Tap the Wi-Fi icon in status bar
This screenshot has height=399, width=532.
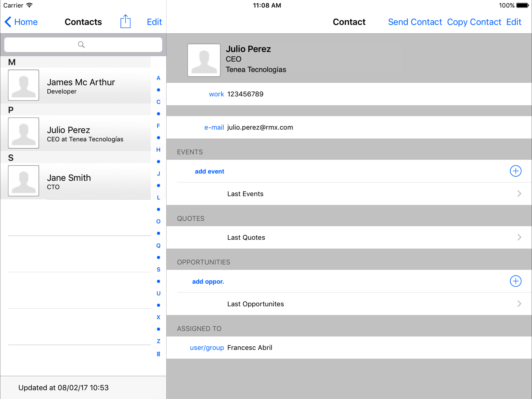[29, 5]
